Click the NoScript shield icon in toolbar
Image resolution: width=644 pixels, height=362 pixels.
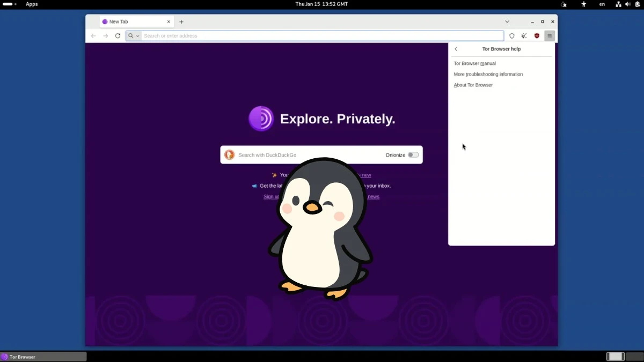click(511, 36)
